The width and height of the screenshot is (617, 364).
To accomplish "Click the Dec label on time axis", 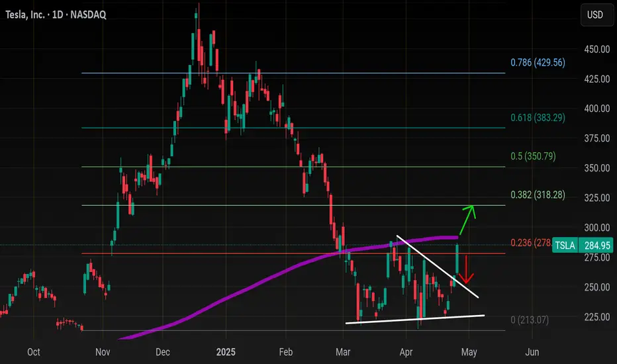I will (x=162, y=352).
